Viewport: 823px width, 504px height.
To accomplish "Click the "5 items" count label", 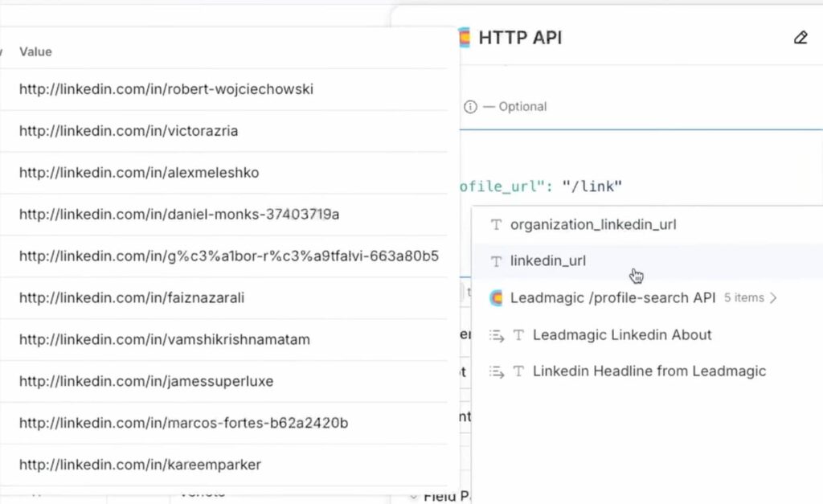I will pyautogui.click(x=743, y=297).
